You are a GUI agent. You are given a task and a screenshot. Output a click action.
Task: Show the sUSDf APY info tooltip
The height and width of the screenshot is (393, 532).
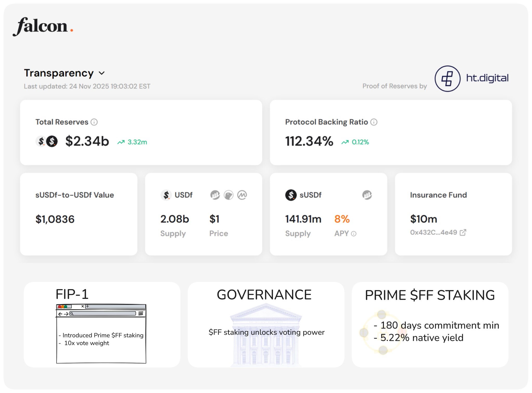354,234
